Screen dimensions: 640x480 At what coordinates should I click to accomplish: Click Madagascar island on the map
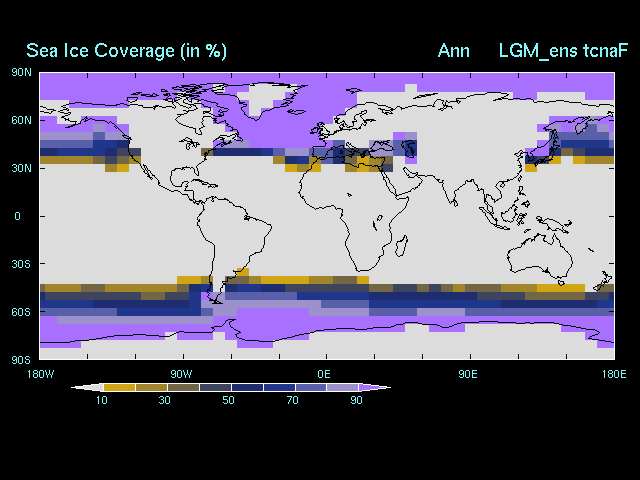(402, 246)
